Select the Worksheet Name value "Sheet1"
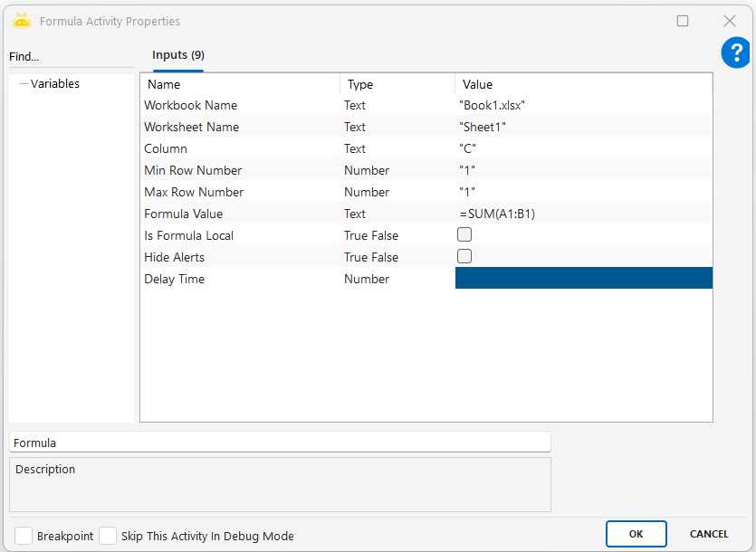This screenshot has height=552, width=756. 583,128
